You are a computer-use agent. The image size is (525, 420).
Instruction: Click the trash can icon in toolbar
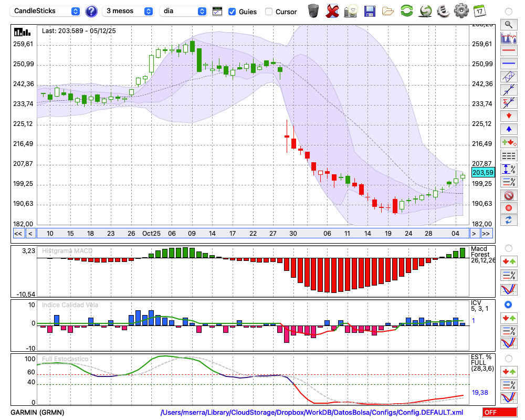point(313,10)
